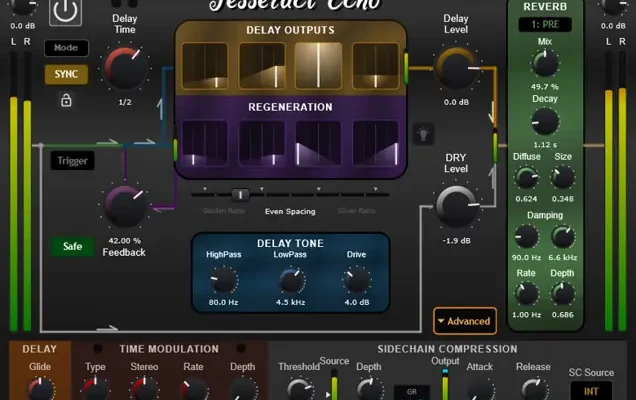Click the HighPass knob in Delay Tone
Screen dimensions: 636x400
tap(223, 280)
